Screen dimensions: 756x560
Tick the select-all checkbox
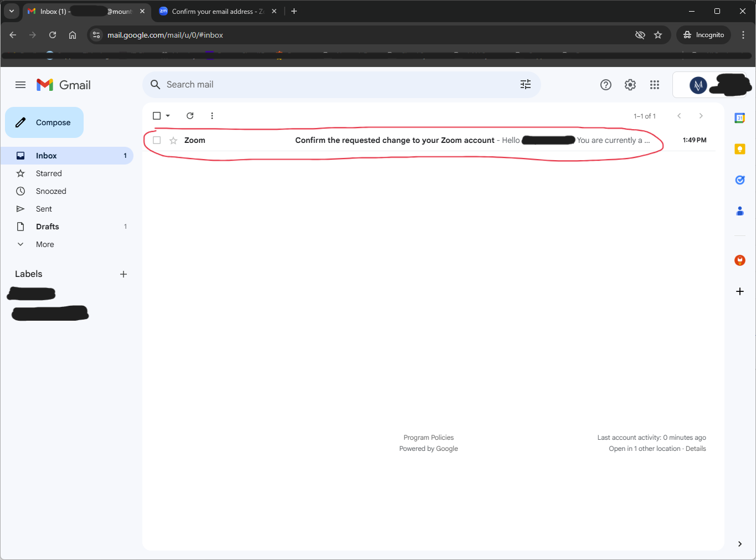[x=157, y=116]
